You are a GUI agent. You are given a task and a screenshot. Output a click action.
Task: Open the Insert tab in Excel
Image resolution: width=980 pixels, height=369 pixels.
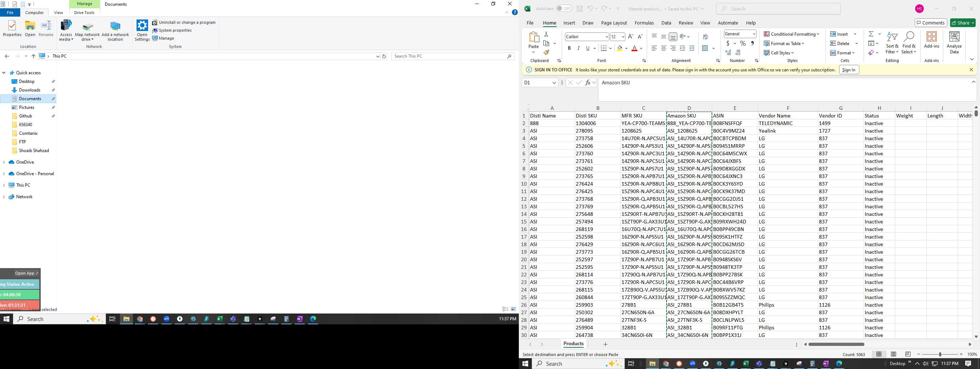pyautogui.click(x=569, y=23)
